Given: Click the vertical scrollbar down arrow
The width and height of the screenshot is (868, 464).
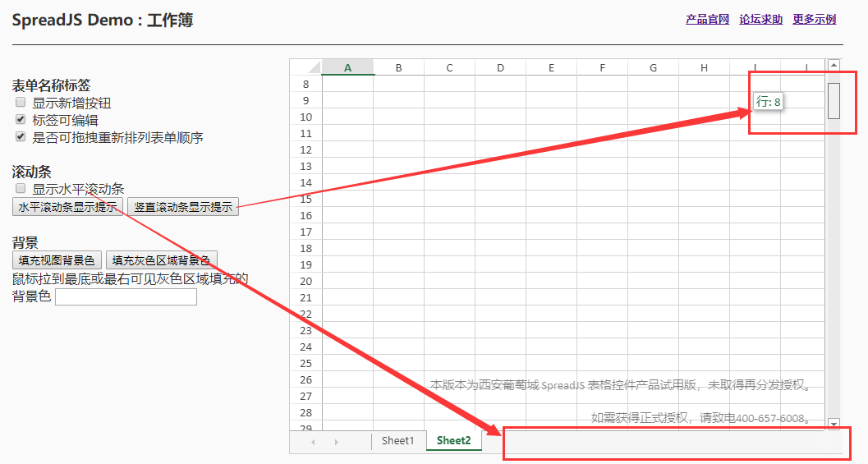Looking at the screenshot, I should point(834,424).
